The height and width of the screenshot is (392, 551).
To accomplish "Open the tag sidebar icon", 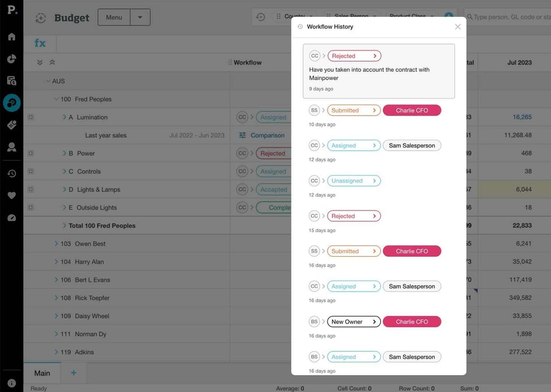I will coord(12,125).
